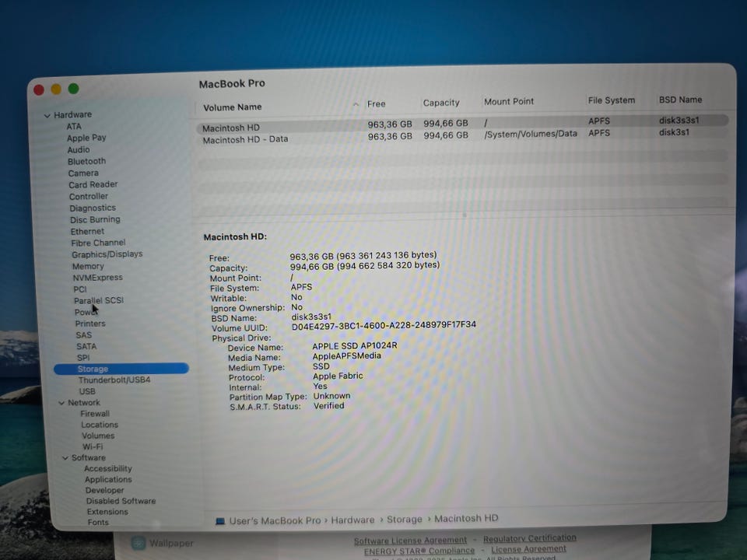Collapse the Hardware section chevron
Viewport: 747px width, 560px height.
click(47, 116)
